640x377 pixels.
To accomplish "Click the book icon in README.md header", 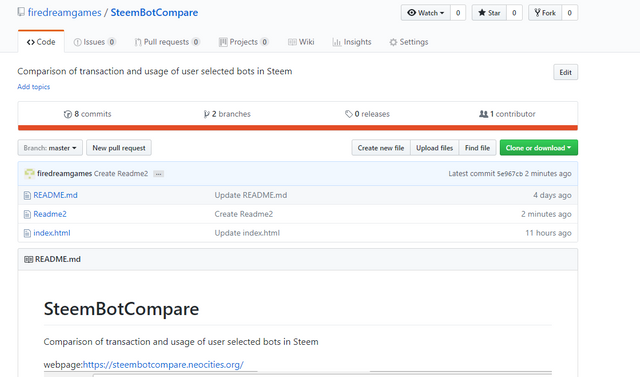I will tap(29, 259).
